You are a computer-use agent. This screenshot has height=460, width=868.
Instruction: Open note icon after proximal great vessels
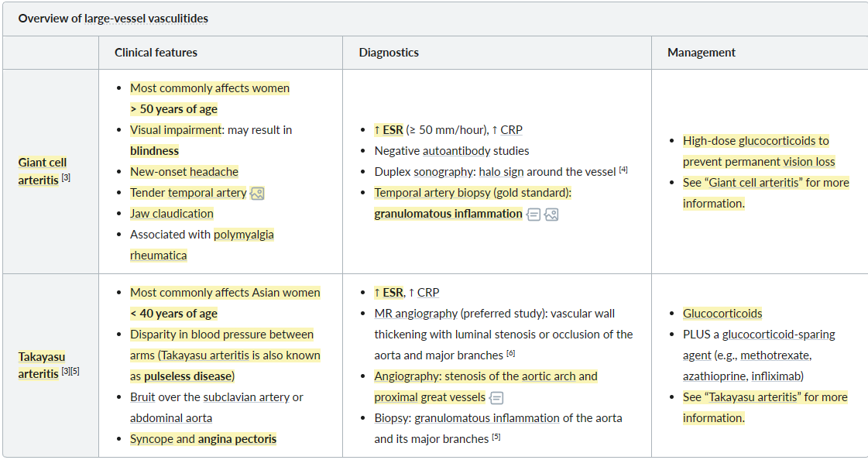tap(496, 397)
